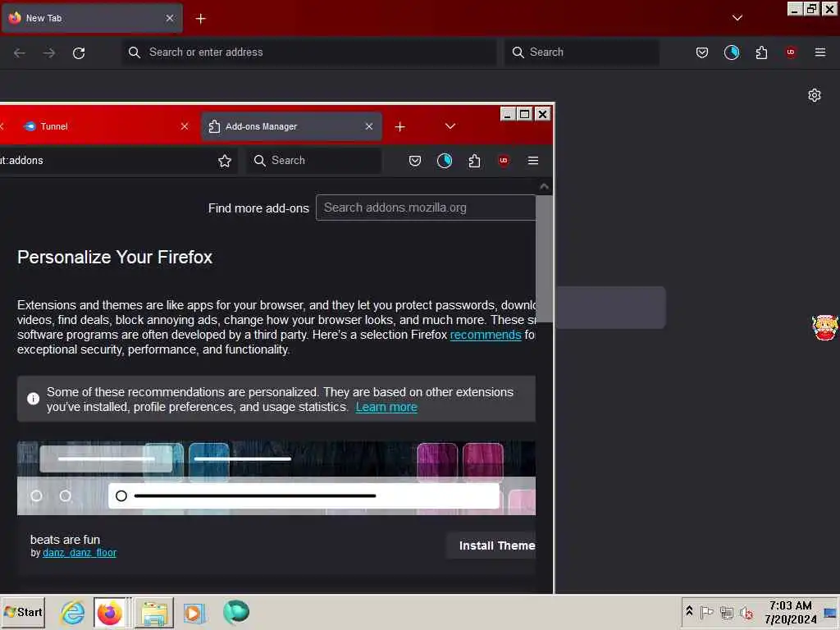The width and height of the screenshot is (840, 630).
Task: Expand list all tabs chevron in back window
Action: pyautogui.click(x=737, y=18)
